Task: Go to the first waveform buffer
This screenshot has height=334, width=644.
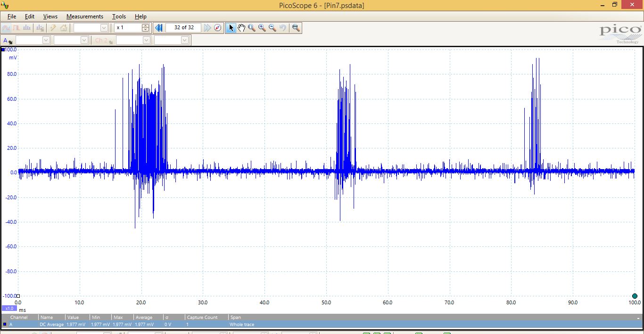Action: [159, 28]
